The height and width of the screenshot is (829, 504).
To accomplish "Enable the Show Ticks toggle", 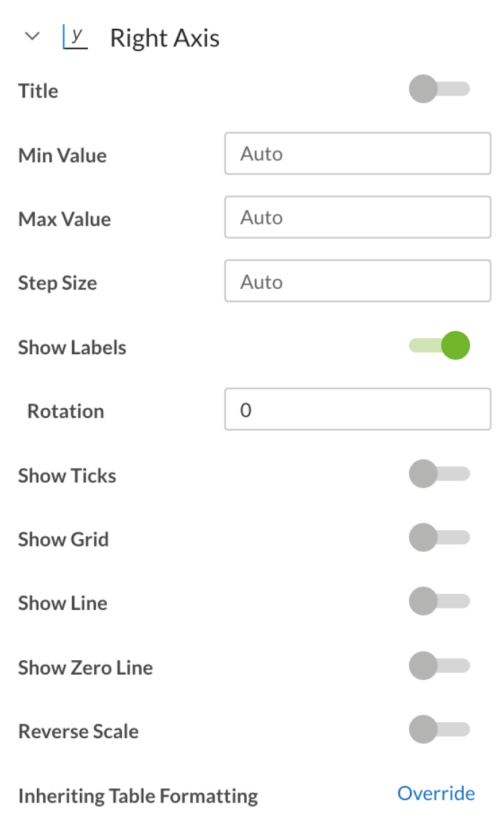I will 439,474.
